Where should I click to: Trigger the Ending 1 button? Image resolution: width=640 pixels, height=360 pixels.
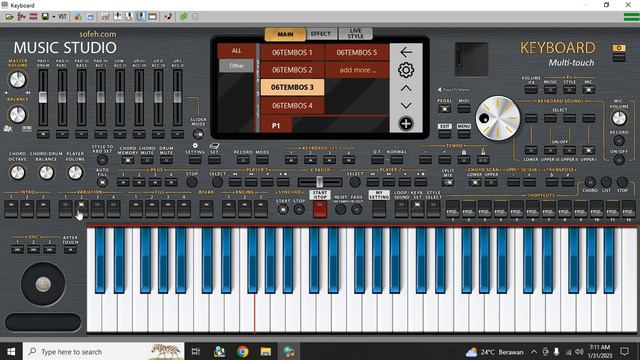tap(229, 209)
